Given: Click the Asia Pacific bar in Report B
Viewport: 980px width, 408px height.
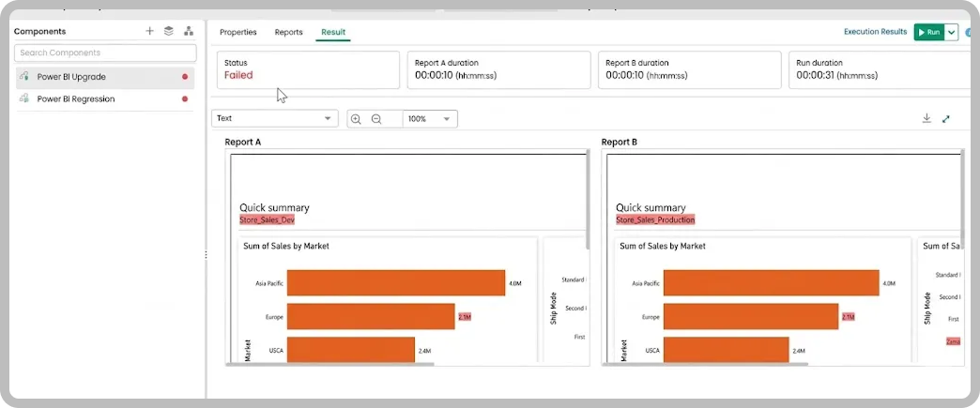Looking at the screenshot, I should pos(772,283).
